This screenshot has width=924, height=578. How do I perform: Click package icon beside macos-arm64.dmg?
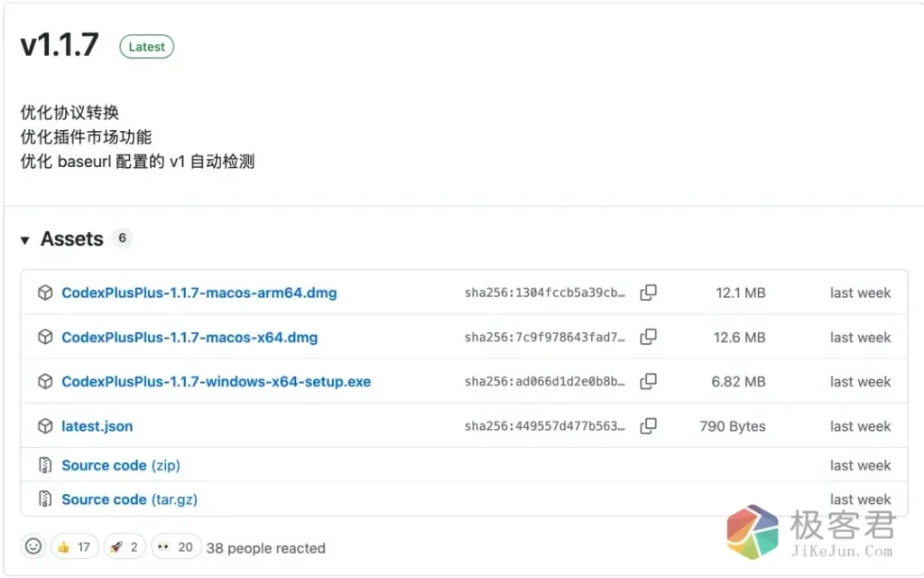point(45,293)
